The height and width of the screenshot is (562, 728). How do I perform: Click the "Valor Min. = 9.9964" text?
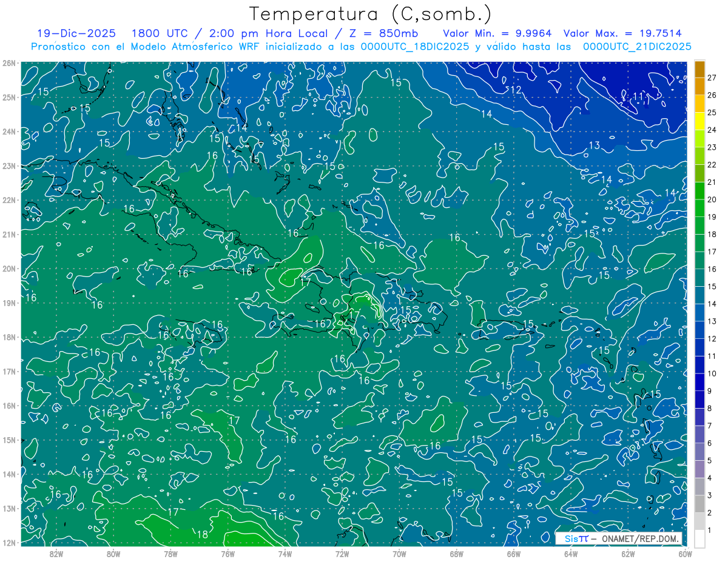(497, 33)
